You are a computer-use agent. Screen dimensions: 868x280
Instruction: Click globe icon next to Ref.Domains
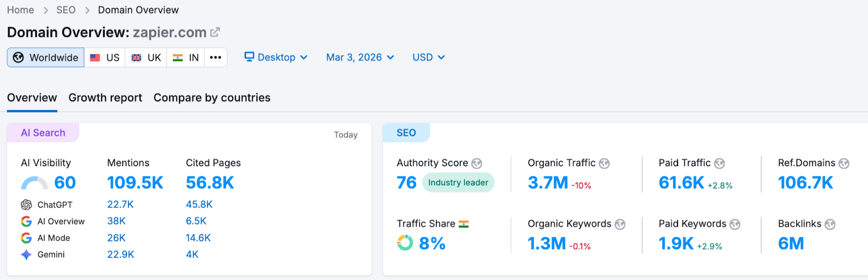tap(844, 163)
